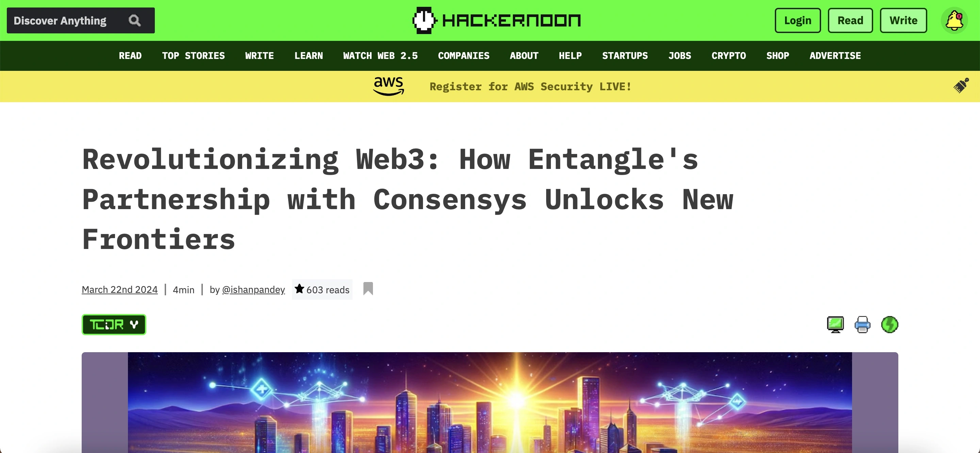This screenshot has width=980, height=453.
Task: Click the March 22nd 2024 date link
Action: coord(119,290)
